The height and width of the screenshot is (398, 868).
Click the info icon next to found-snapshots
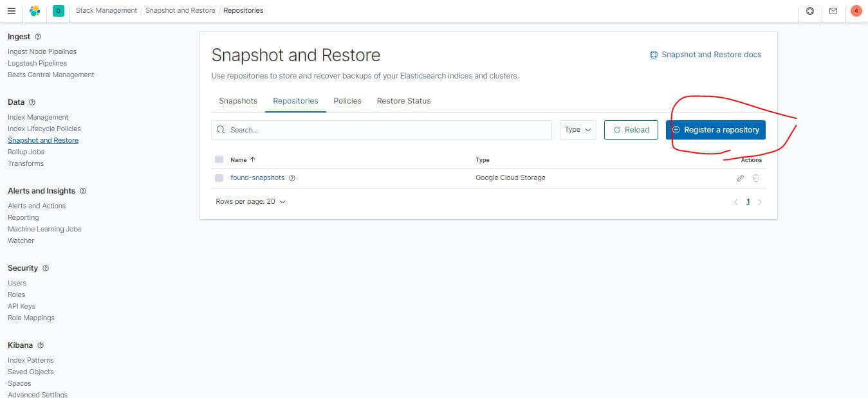pos(292,177)
